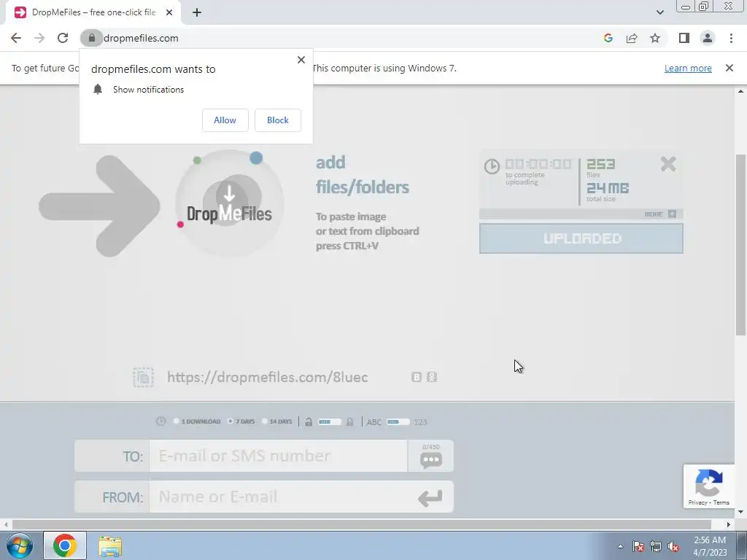
Task: Open Windows Explorer from taskbar
Action: pos(110,547)
